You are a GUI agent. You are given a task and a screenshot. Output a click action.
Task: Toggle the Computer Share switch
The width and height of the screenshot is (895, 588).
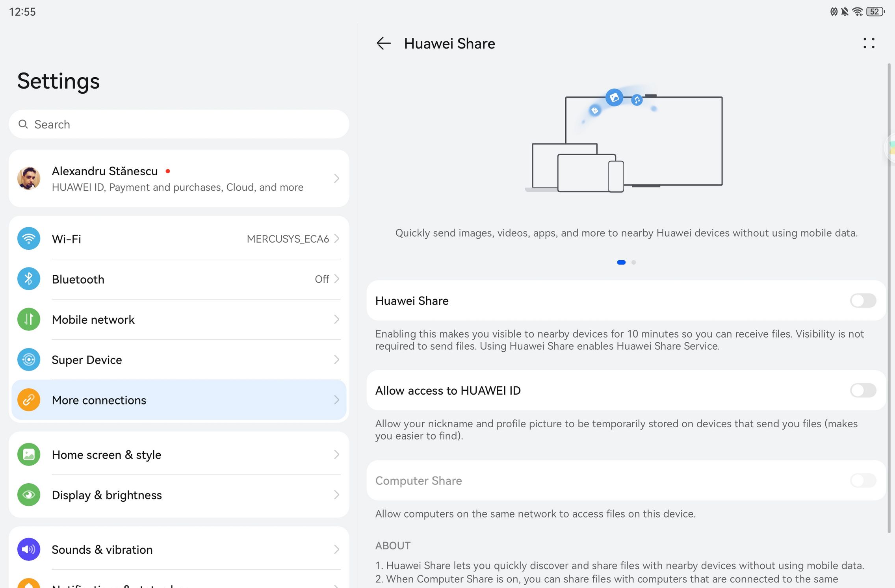click(x=863, y=480)
